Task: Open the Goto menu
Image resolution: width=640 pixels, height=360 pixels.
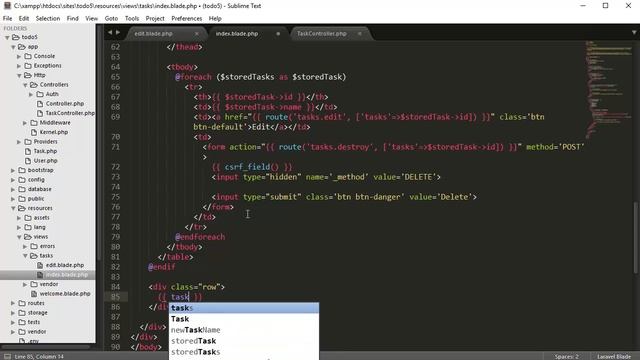Action: (x=111, y=18)
